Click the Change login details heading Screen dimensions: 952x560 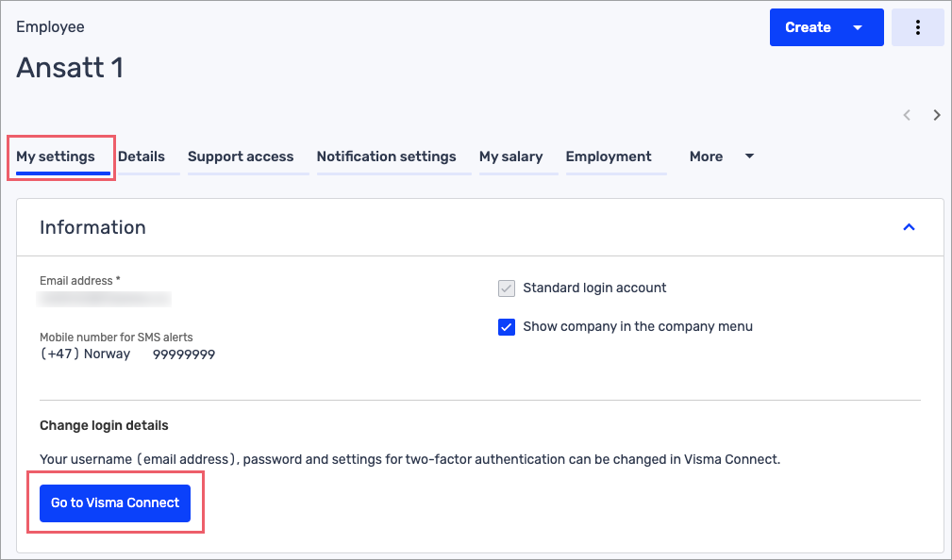point(104,425)
